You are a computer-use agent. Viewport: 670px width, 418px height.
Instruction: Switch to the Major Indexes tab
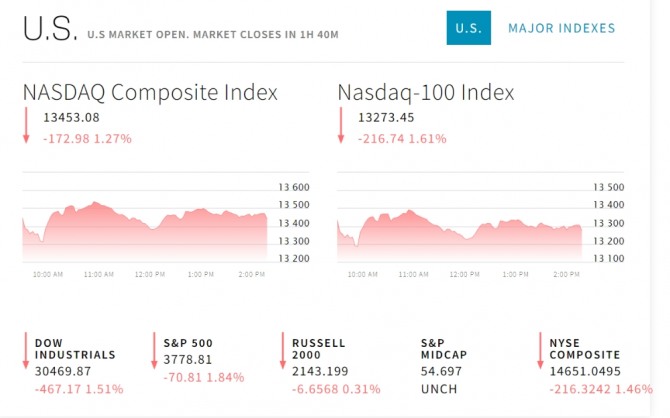pos(561,28)
